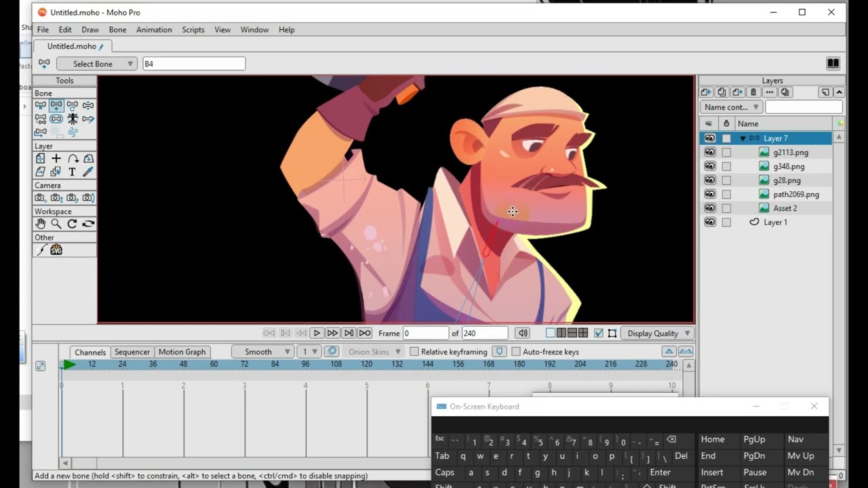This screenshot has height=488, width=868.
Task: Jump to the end of the animation
Action: coord(365,333)
